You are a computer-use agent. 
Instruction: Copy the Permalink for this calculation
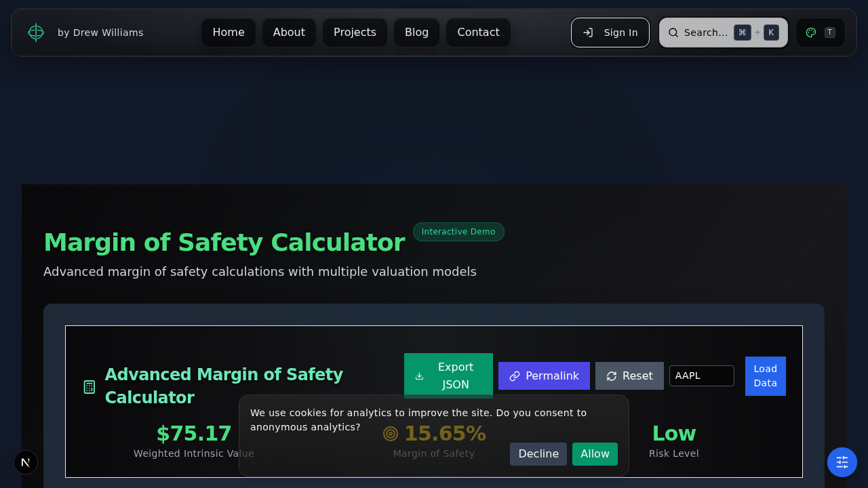(544, 376)
